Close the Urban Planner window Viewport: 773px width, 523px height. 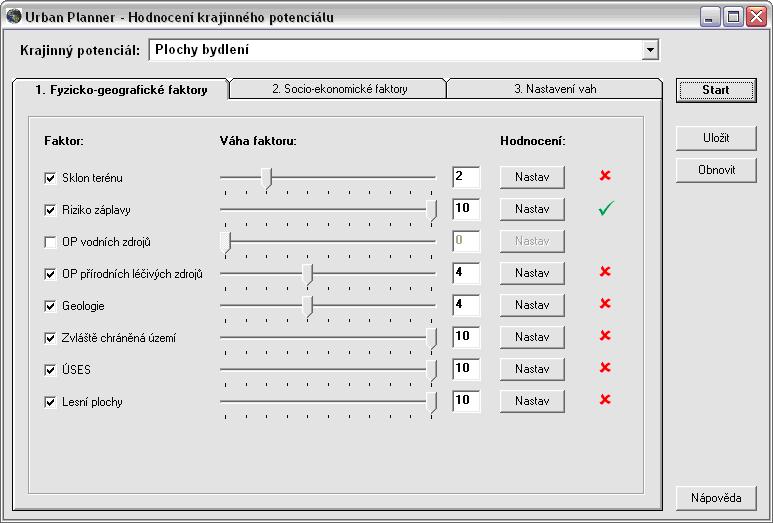(756, 17)
